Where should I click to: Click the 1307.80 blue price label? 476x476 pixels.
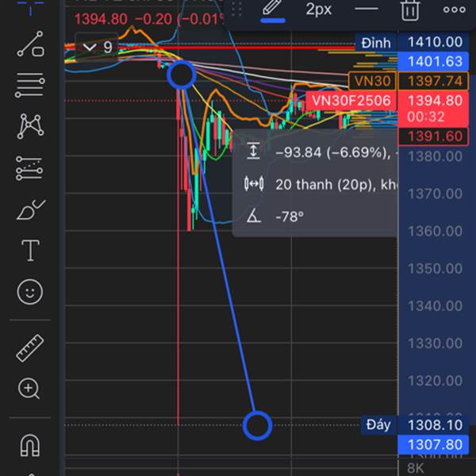[x=434, y=445]
